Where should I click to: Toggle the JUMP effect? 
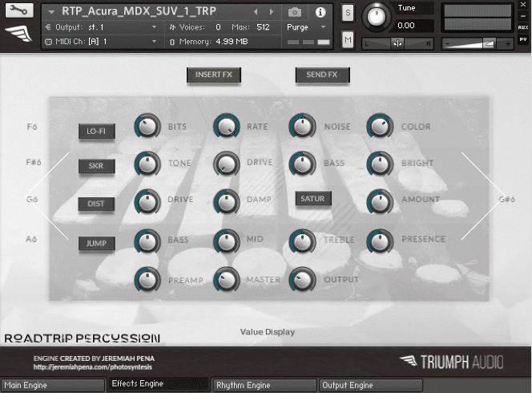(x=97, y=243)
